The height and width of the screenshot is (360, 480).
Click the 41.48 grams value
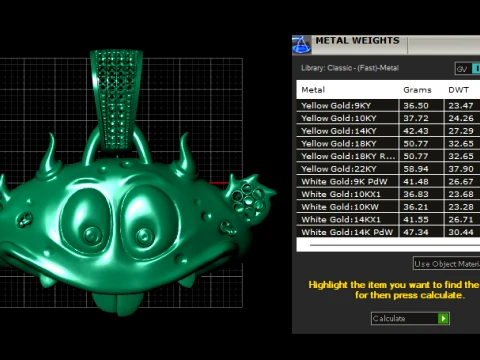[x=416, y=182]
